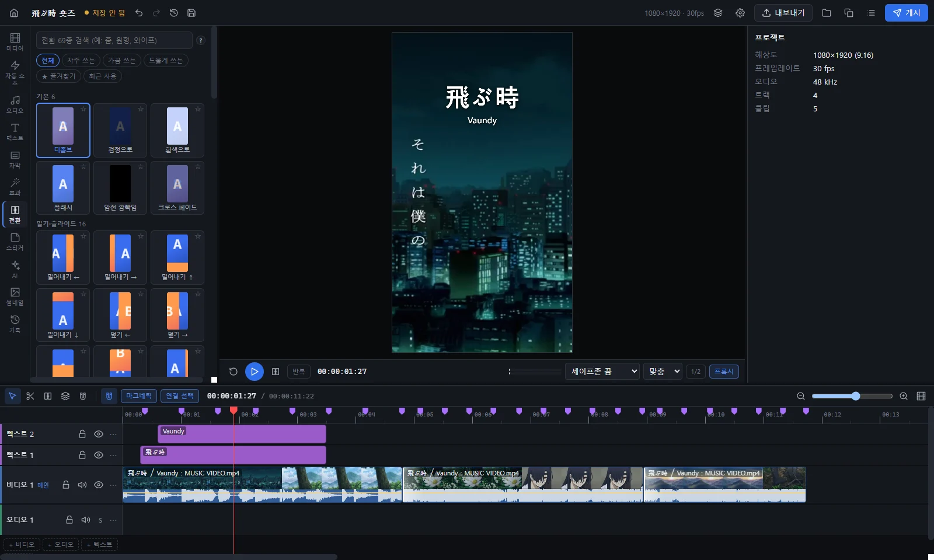Select the scissors cut tool
This screenshot has height=560, width=934.
30,396
